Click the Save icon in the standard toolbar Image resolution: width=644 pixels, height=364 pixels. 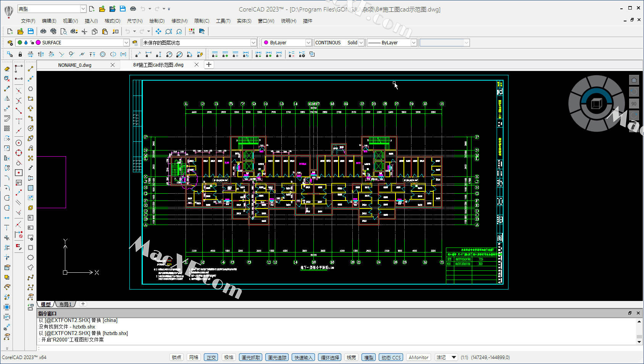click(x=31, y=31)
